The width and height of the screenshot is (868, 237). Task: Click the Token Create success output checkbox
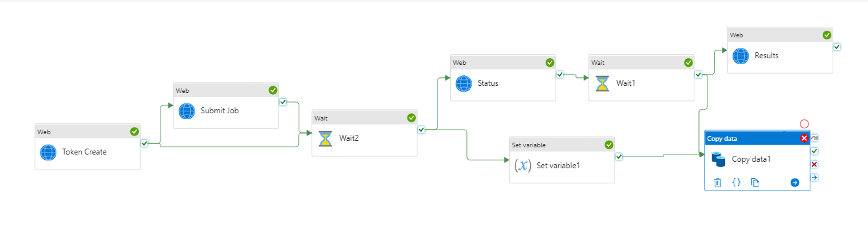pyautogui.click(x=144, y=143)
